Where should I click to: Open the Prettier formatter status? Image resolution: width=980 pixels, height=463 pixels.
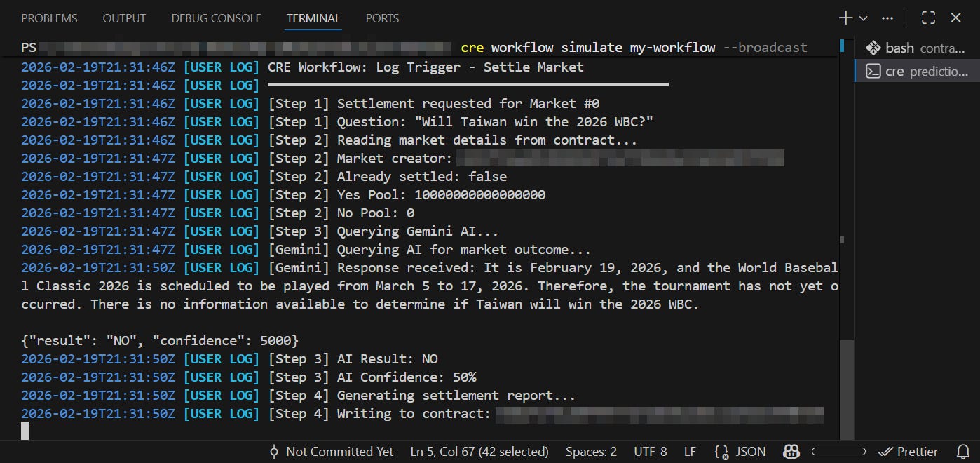(x=908, y=452)
